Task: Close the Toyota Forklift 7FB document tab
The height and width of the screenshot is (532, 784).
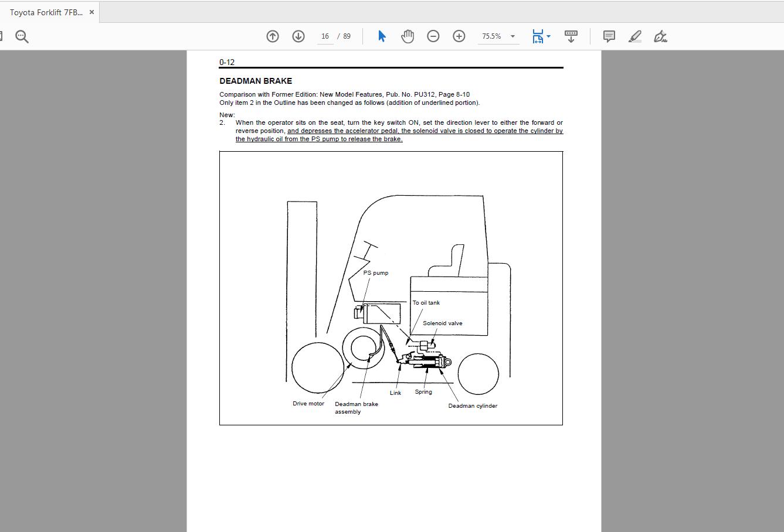Action: [91, 11]
